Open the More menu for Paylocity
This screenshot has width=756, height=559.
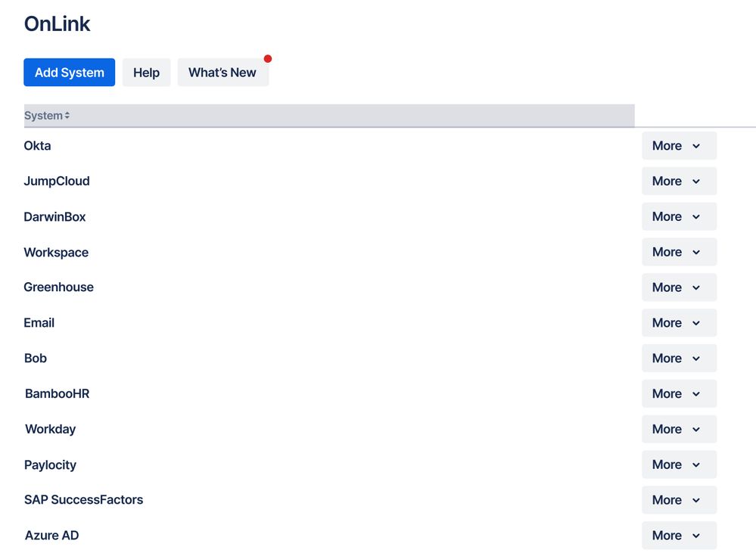click(x=679, y=464)
